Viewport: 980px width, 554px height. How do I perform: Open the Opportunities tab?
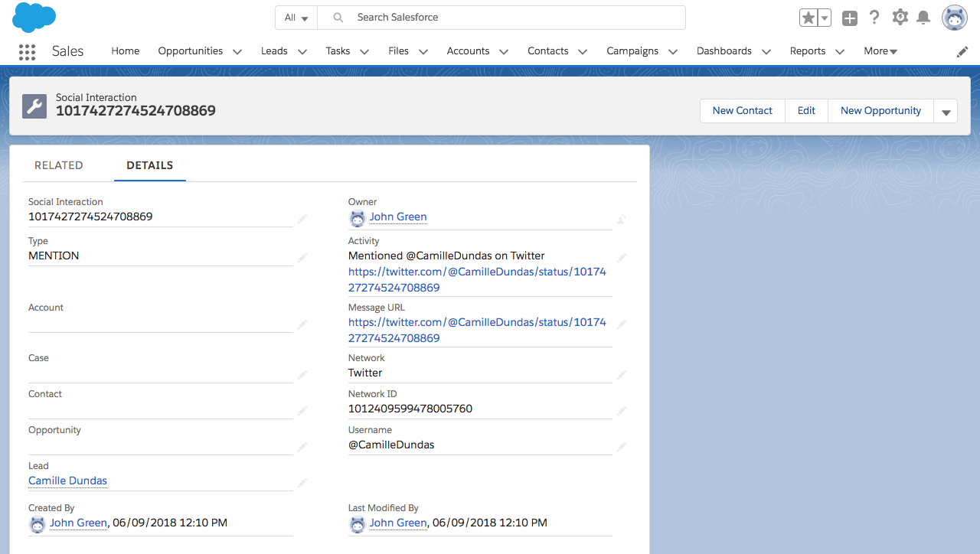[191, 51]
